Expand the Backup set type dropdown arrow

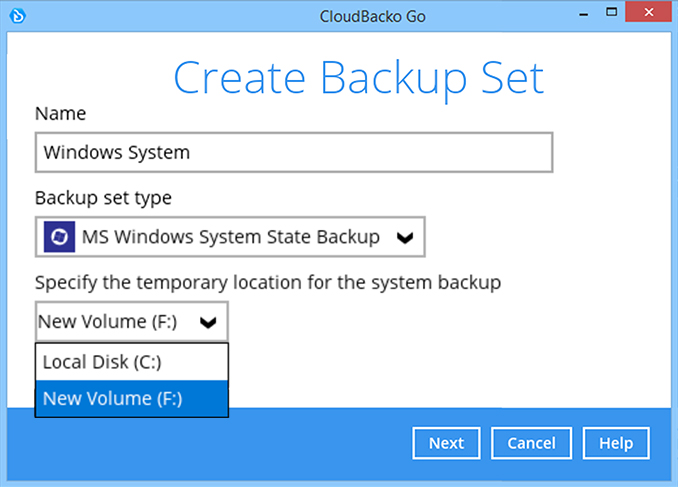(404, 238)
